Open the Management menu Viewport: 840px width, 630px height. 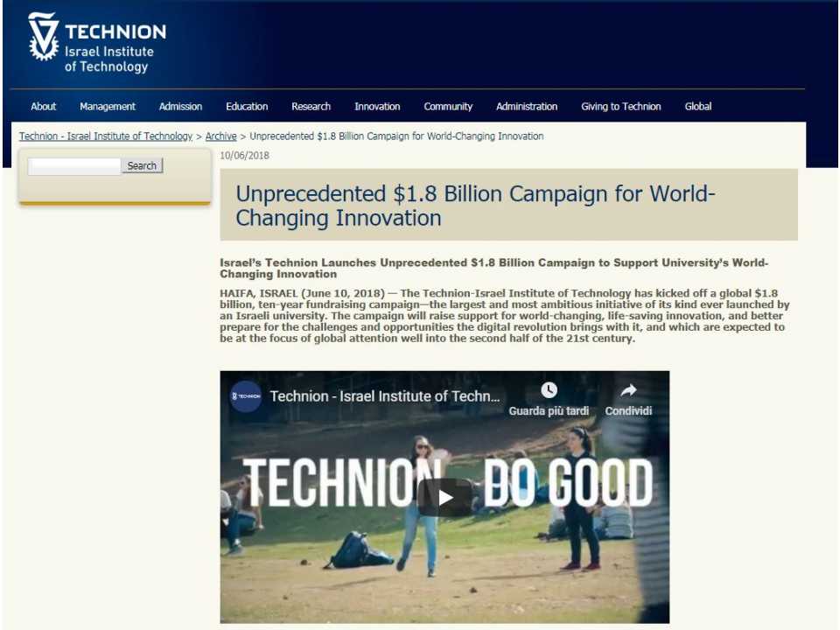click(x=108, y=106)
